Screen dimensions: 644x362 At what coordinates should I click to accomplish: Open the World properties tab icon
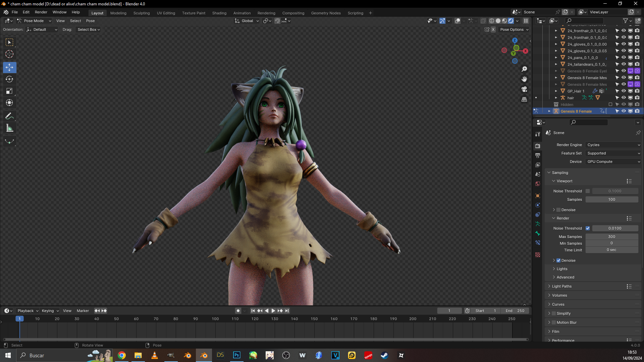click(538, 184)
